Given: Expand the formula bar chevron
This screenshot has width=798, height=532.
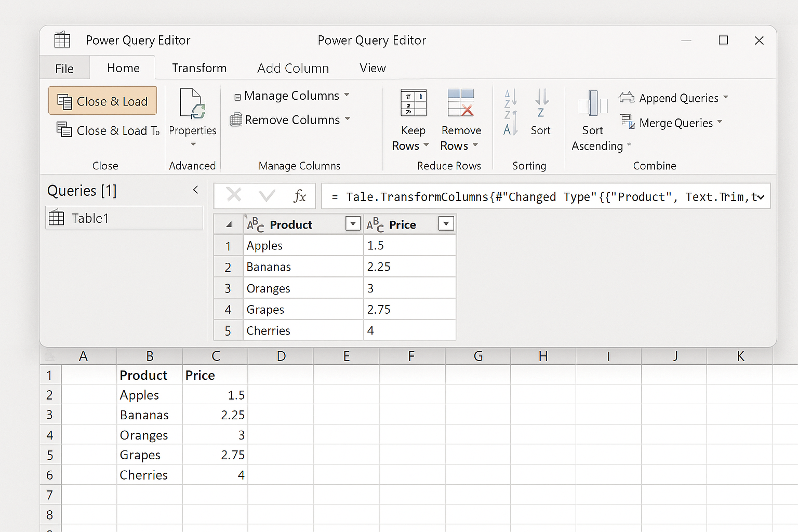Looking at the screenshot, I should tap(760, 197).
